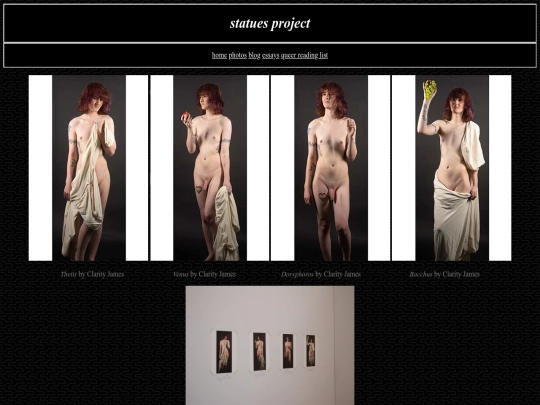Click the Thetis by Clarity James caption

pos(92,274)
